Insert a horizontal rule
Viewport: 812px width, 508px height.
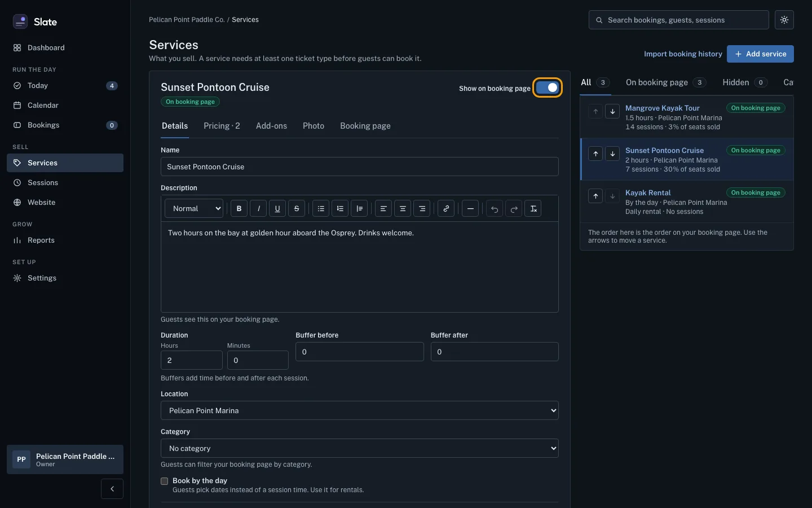click(x=470, y=209)
